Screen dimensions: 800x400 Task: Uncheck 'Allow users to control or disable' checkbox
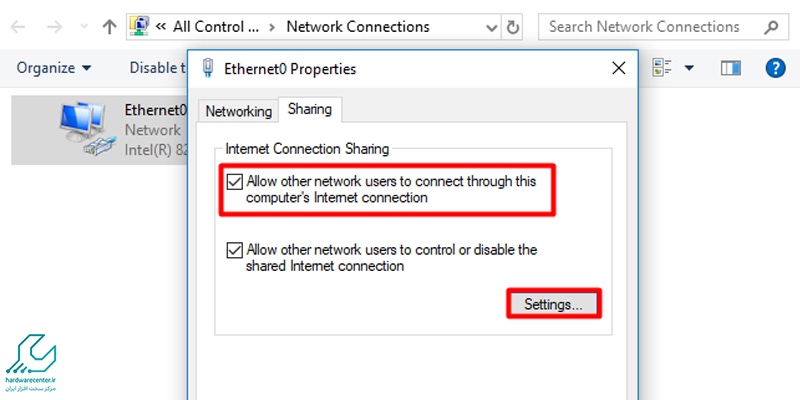235,250
